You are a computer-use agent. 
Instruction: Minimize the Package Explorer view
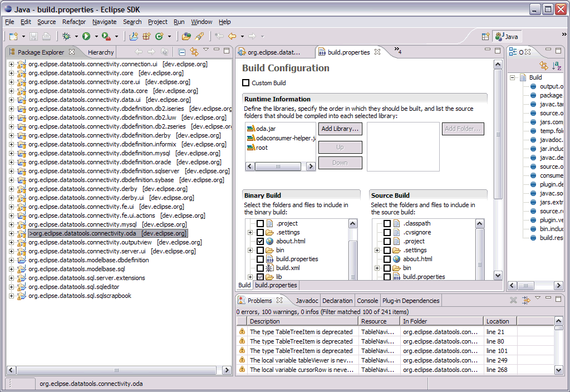click(217, 49)
